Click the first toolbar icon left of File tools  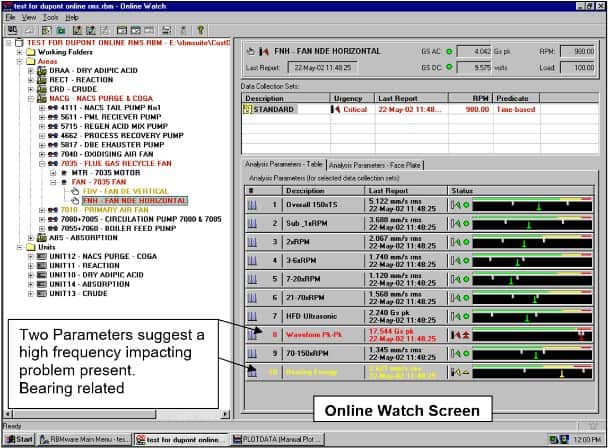click(13, 30)
